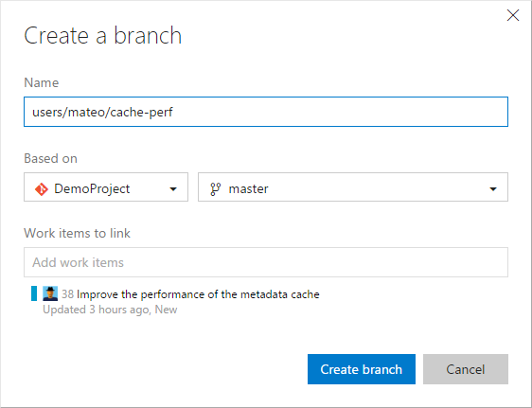532x408 pixels.
Task: Click the 'Based on' label
Action: click(50, 158)
